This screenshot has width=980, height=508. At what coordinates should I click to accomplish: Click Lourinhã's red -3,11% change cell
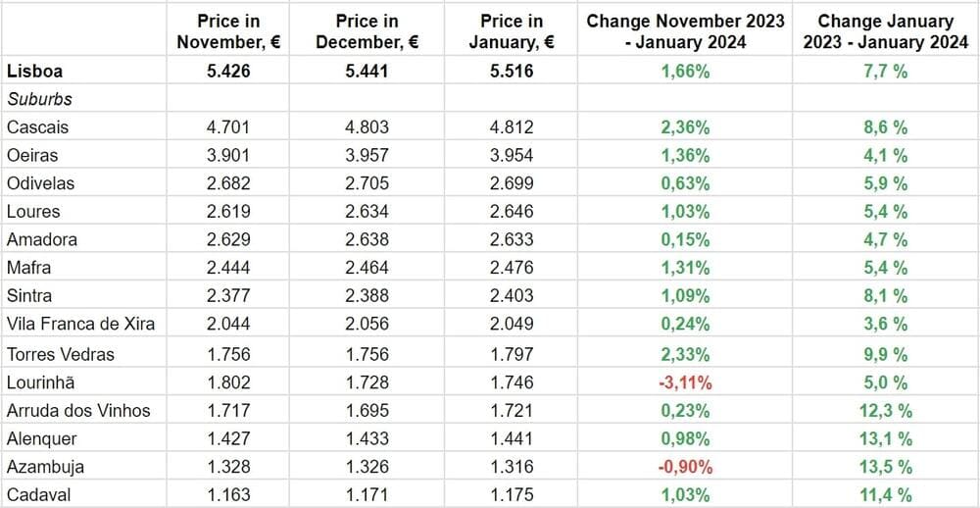coord(685,382)
